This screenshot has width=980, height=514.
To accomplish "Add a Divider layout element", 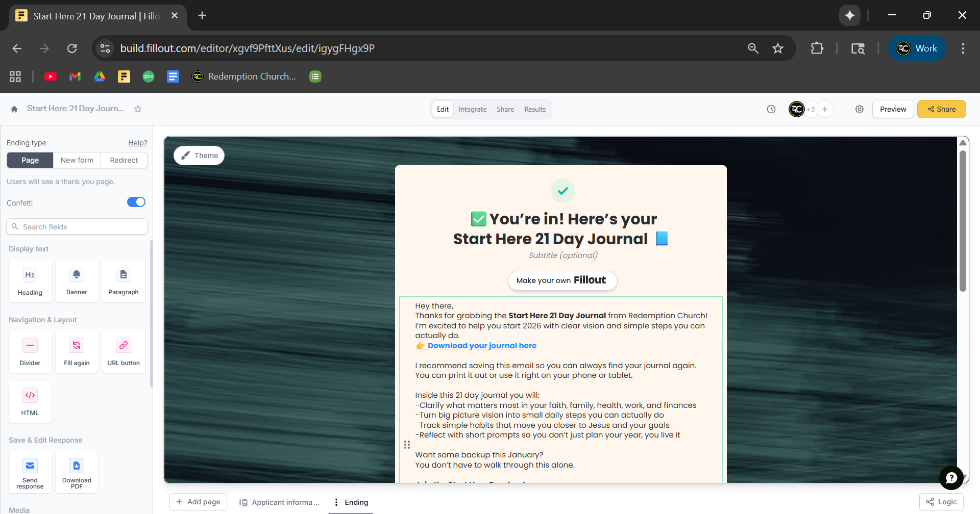I will coord(30,351).
